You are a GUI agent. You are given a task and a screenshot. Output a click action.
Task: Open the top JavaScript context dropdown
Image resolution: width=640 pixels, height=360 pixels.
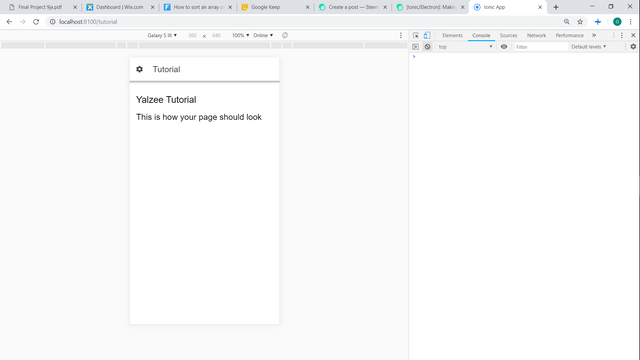coord(465,47)
